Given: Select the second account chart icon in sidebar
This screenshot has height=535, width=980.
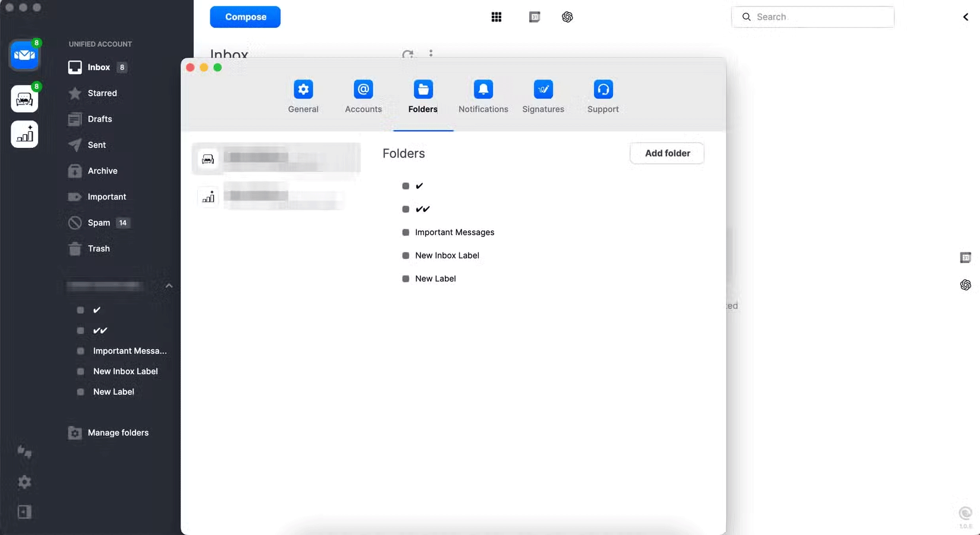Looking at the screenshot, I should click(24, 135).
